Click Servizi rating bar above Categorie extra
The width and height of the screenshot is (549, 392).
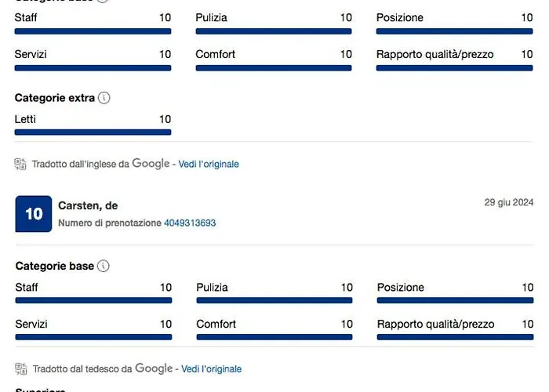(x=93, y=68)
